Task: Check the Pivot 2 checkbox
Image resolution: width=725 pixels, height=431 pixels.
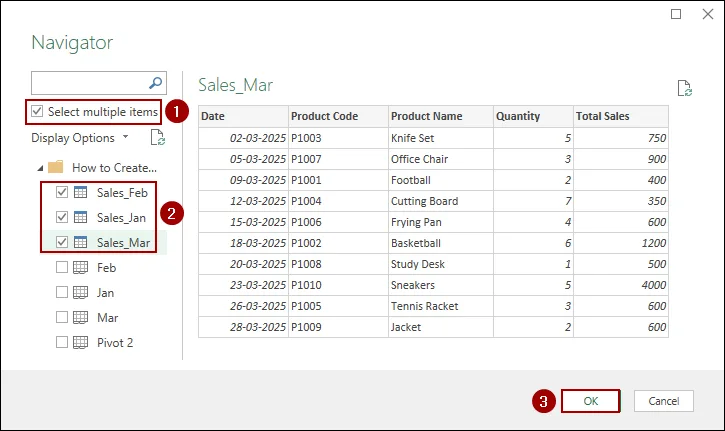Action: [62, 342]
